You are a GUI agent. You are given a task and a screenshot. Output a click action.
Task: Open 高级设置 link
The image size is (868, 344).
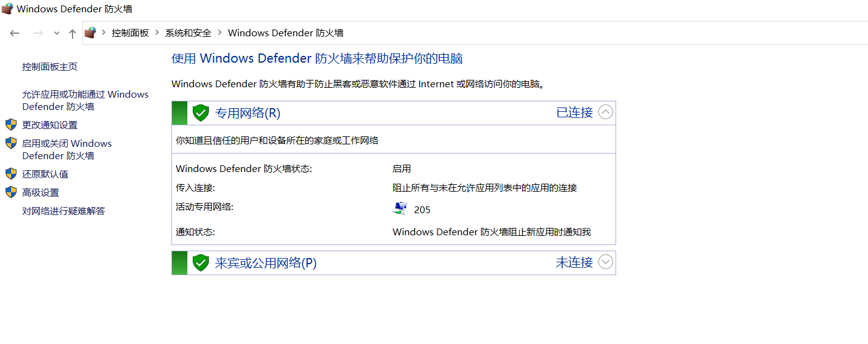point(41,192)
